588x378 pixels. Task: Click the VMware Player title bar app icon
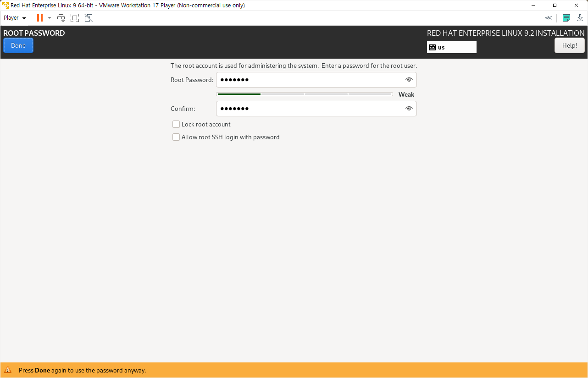[x=6, y=5]
